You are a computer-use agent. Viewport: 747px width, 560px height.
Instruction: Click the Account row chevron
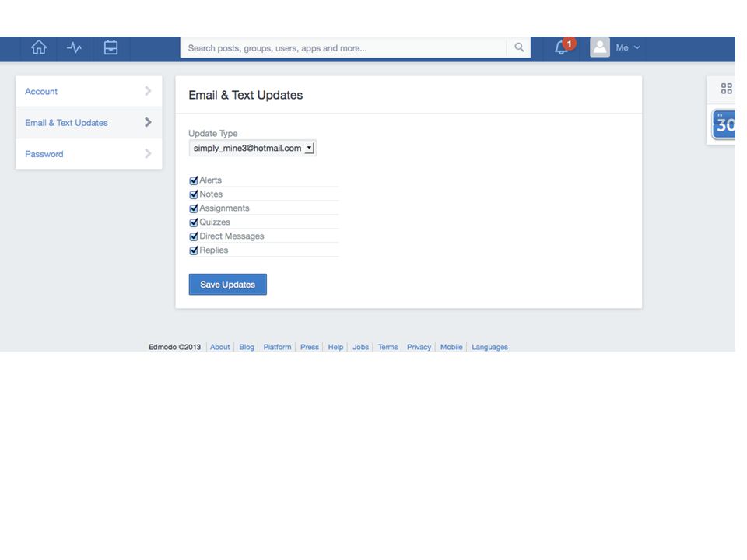(x=148, y=91)
